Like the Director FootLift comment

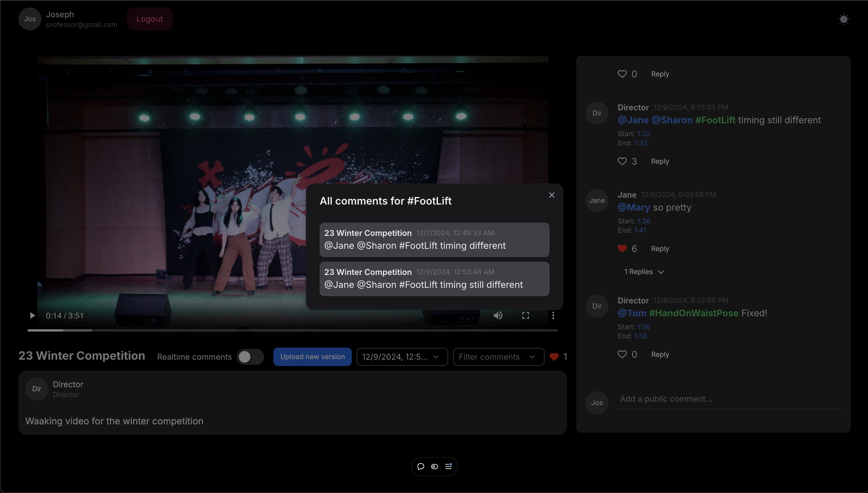pyautogui.click(x=622, y=161)
